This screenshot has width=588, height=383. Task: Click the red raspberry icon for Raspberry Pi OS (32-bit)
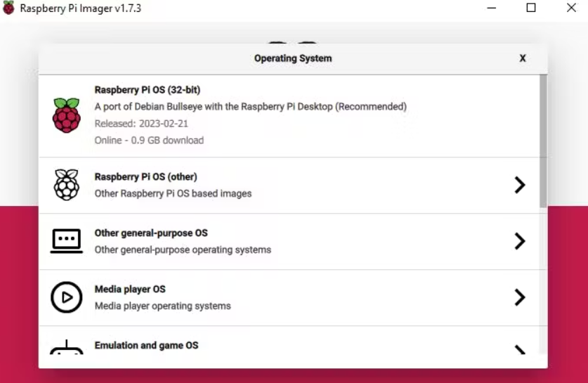coord(67,115)
